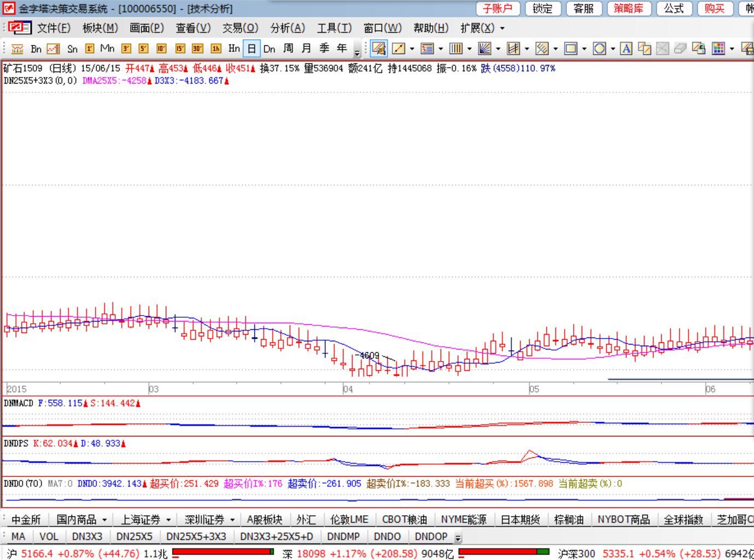Click the 客服 button
Image resolution: width=754 pixels, height=560 pixels.
tap(583, 8)
